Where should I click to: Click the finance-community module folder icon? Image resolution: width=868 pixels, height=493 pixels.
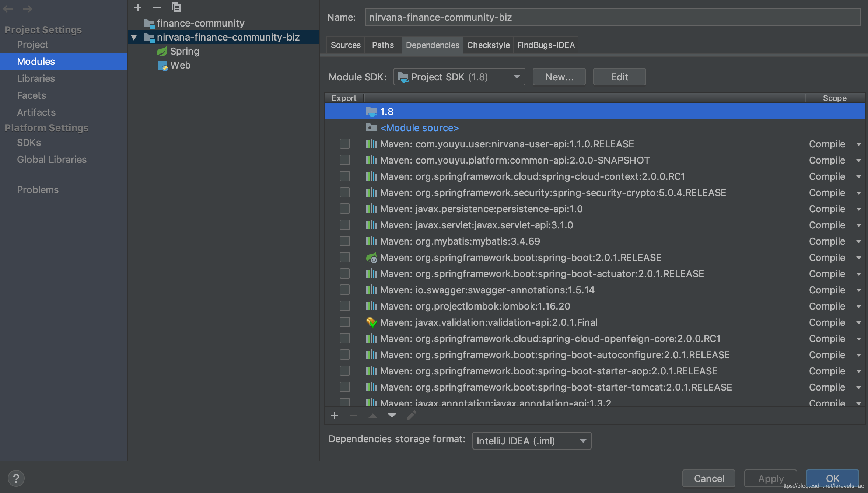tap(149, 24)
